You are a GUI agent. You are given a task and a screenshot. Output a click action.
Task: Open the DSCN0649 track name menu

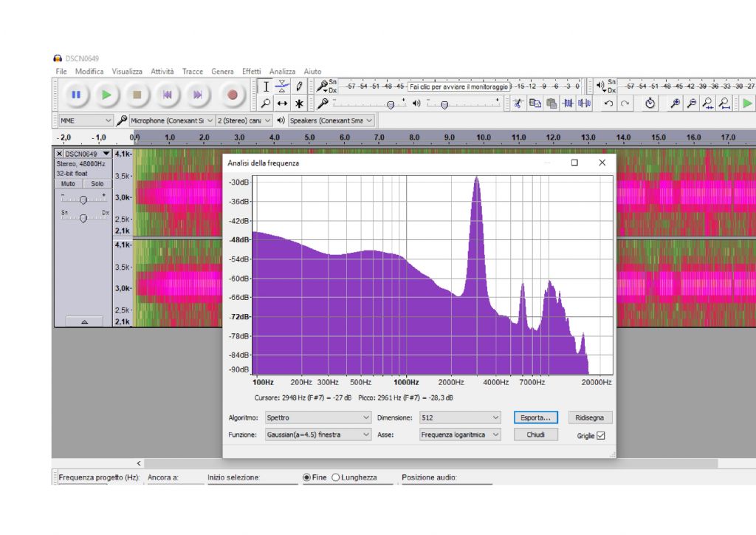(x=87, y=154)
